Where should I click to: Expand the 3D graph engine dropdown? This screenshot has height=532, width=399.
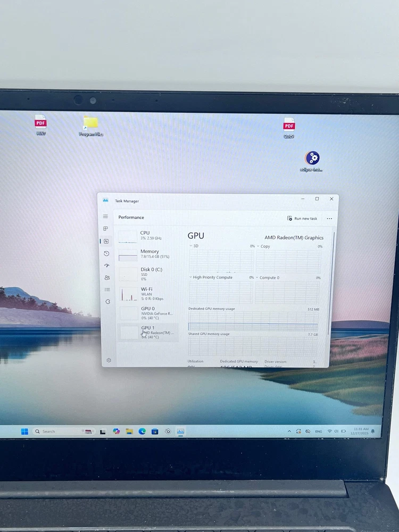coord(191,246)
